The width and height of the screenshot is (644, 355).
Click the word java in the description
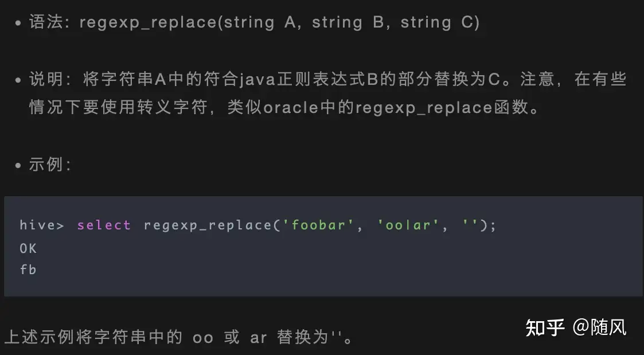[257, 79]
